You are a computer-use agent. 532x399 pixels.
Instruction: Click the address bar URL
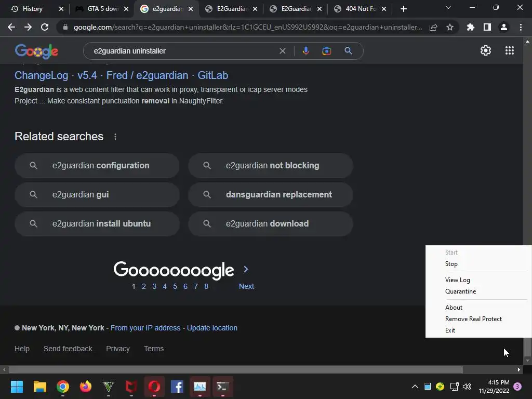point(248,27)
